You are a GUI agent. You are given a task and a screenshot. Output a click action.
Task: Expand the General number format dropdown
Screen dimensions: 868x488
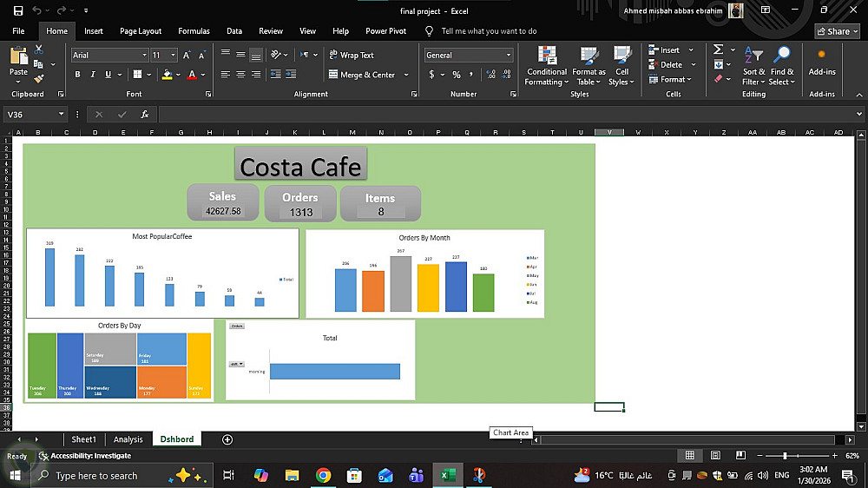509,55
